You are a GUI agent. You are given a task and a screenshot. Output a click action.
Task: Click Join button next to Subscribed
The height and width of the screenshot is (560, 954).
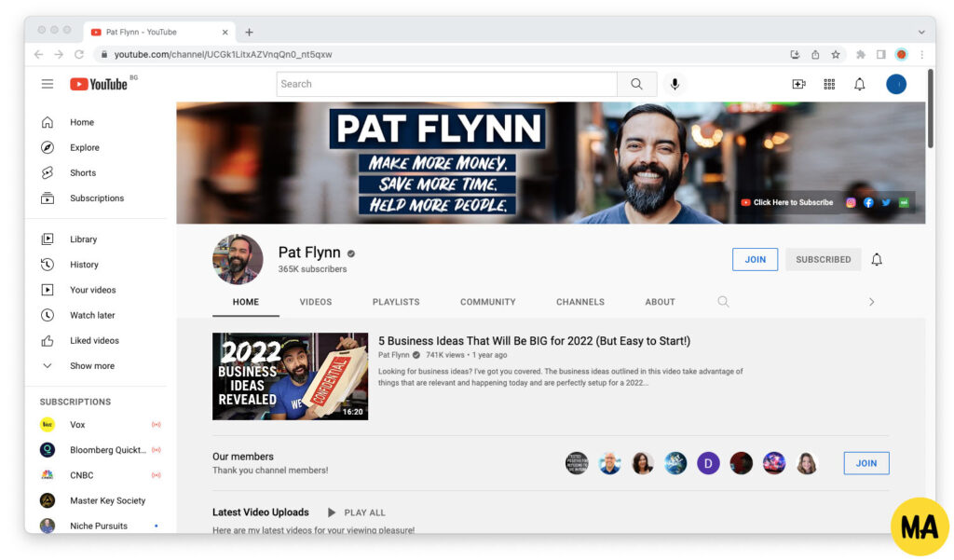pyautogui.click(x=755, y=259)
